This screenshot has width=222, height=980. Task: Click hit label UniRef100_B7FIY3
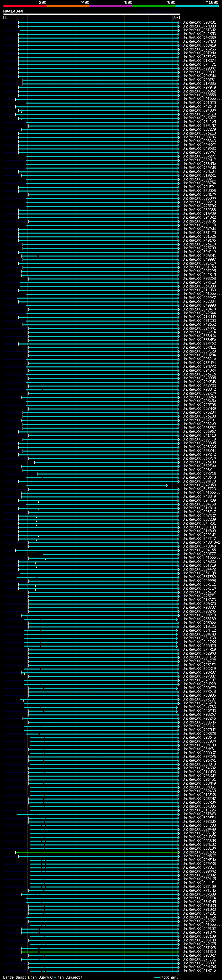click(x=199, y=57)
